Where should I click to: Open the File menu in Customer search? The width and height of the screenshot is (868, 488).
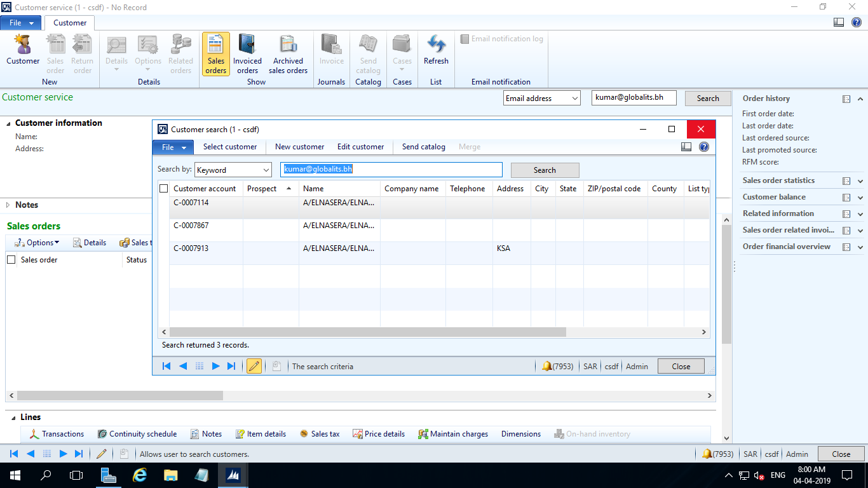(173, 147)
